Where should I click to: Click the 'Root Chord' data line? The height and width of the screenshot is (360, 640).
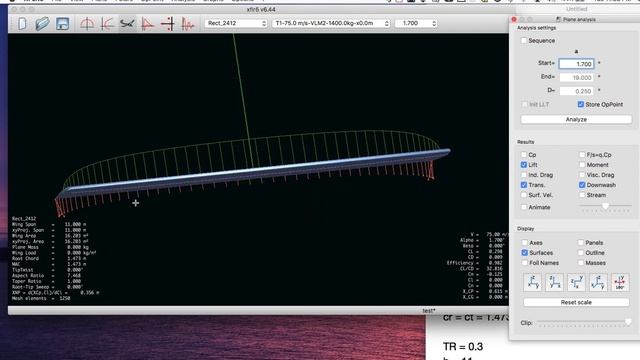(49, 259)
